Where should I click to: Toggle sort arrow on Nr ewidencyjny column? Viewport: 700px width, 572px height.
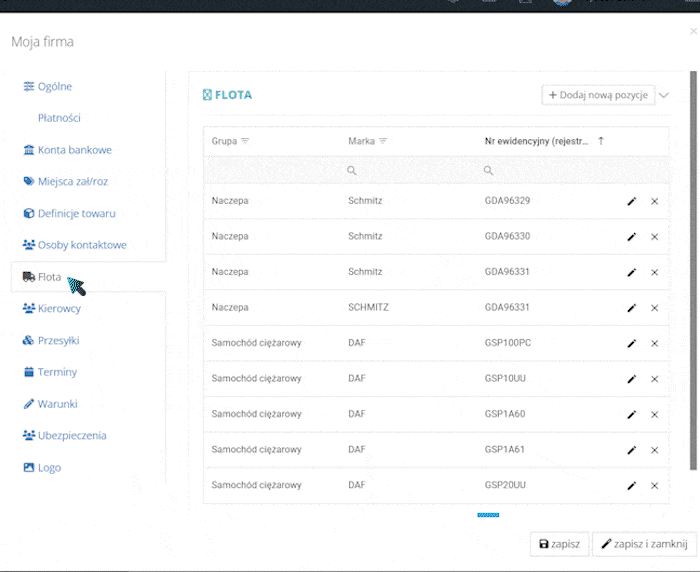coord(601,141)
